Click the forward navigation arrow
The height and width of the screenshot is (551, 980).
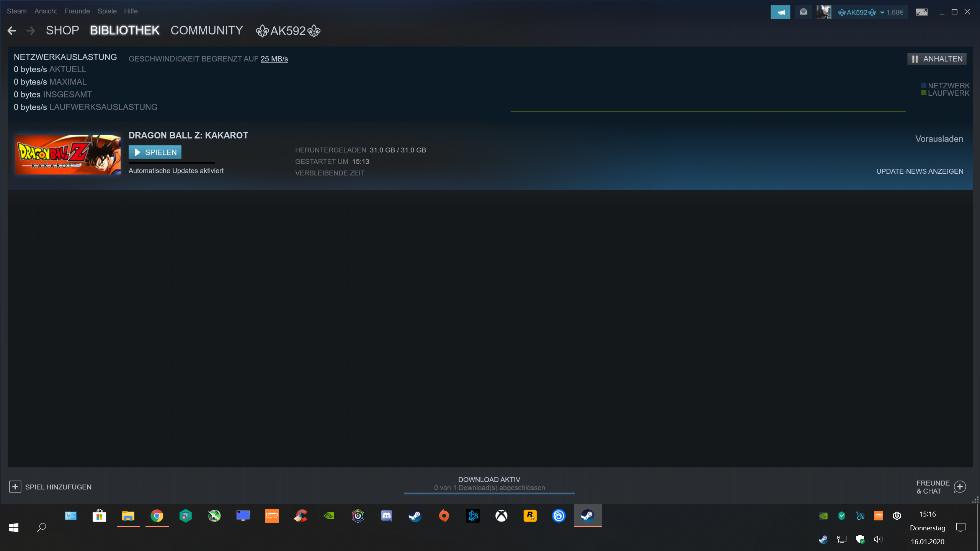coord(31,31)
